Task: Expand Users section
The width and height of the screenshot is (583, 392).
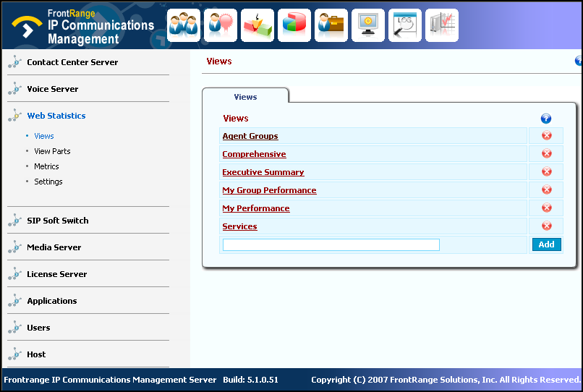Action: coord(38,328)
